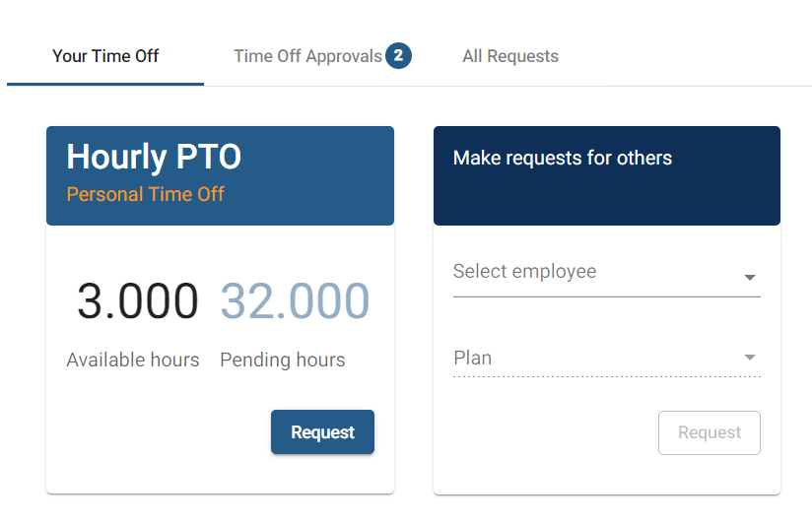Click the Hourly PTO card title
Viewport: 812px width, 525px height.
(154, 157)
